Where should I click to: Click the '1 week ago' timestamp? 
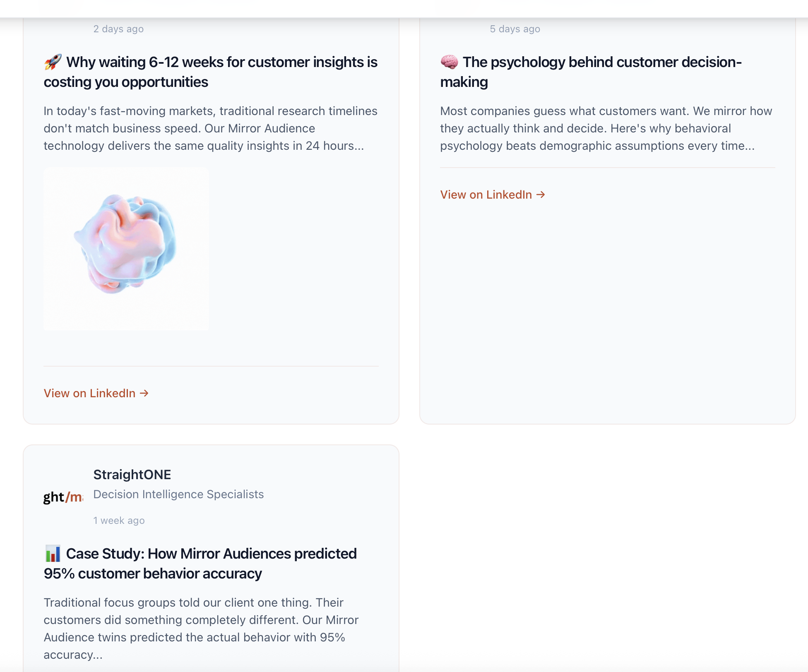119,521
